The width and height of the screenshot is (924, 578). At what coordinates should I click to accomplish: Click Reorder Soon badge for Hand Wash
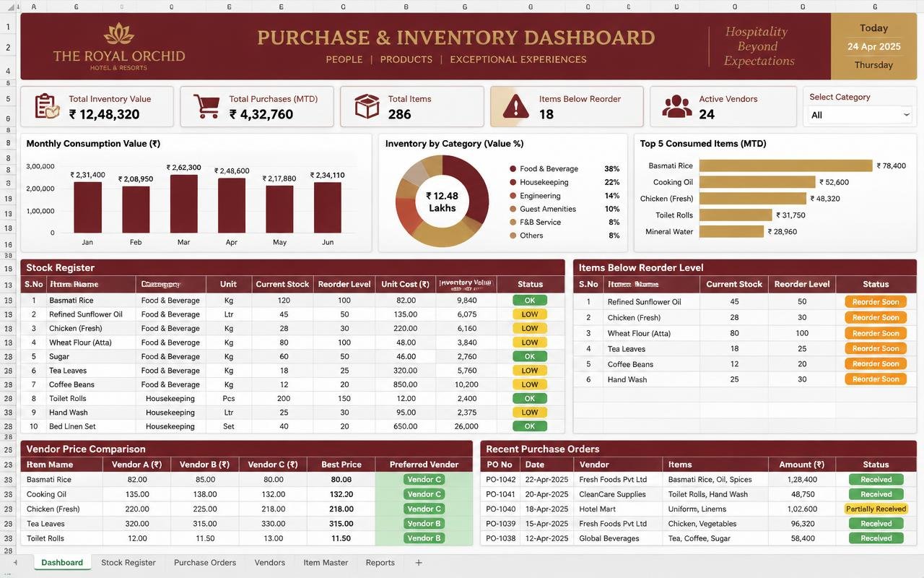click(x=875, y=379)
